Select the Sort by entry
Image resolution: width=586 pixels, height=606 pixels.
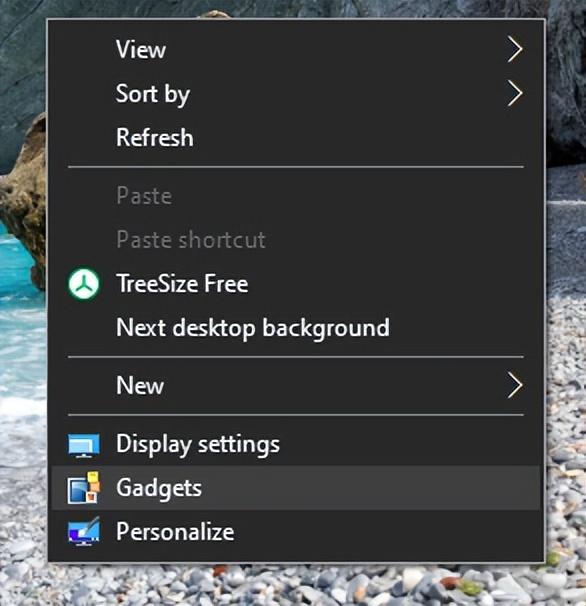tap(296, 93)
